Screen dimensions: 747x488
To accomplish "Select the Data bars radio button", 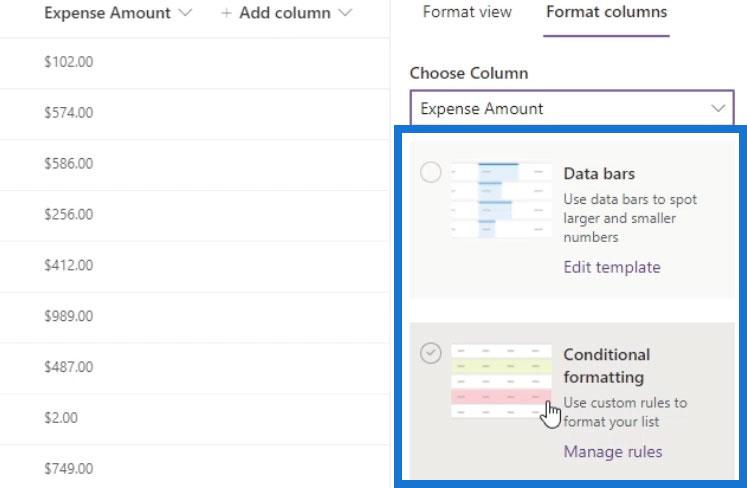I will pos(430,172).
